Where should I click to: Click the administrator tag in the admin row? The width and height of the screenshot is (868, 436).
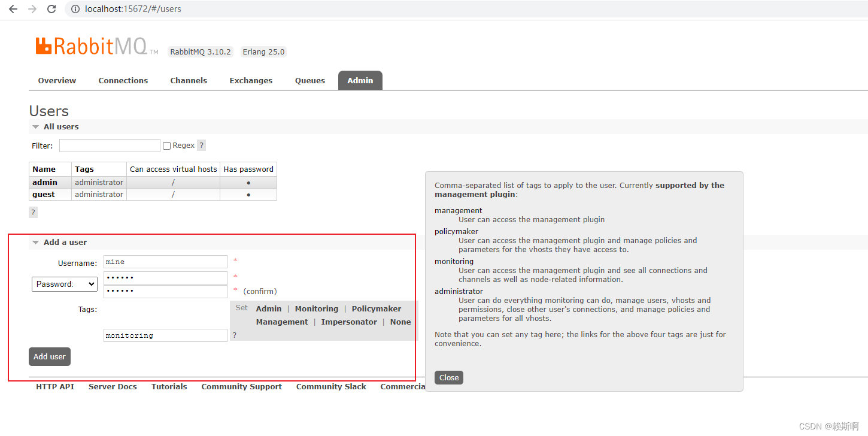pos(99,183)
